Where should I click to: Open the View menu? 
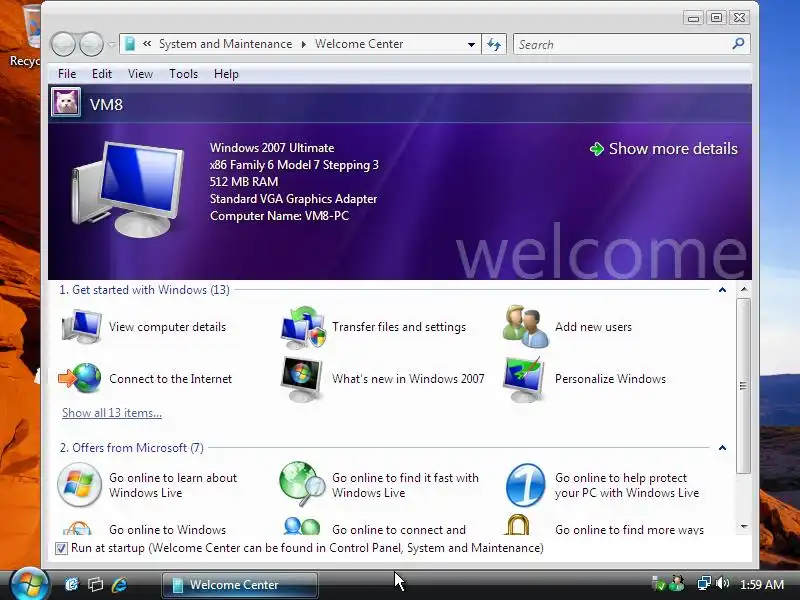[140, 74]
